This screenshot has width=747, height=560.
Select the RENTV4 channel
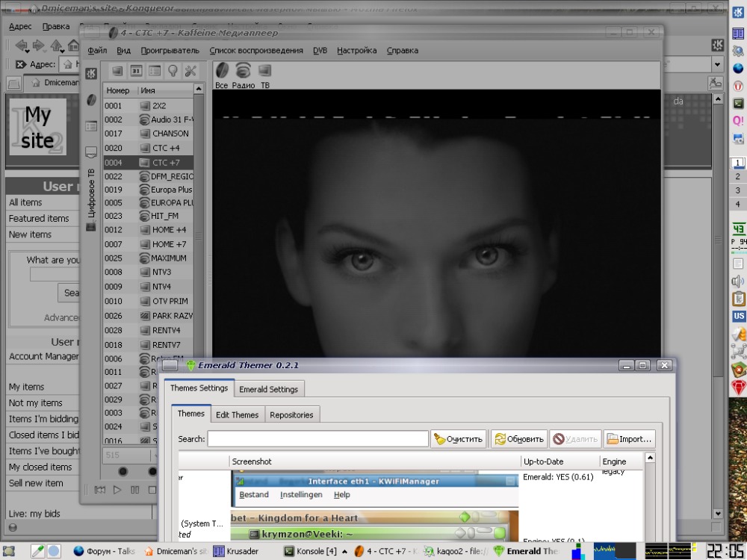pos(149,330)
